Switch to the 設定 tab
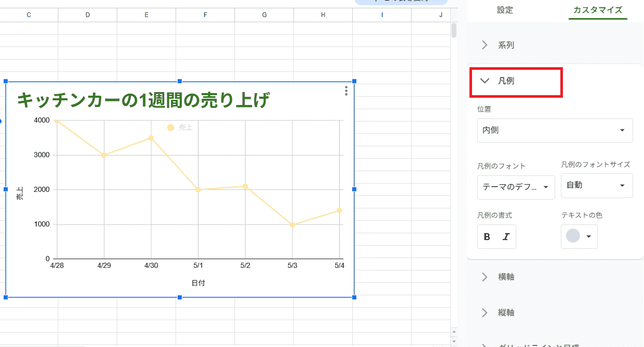The image size is (644, 347). pyautogui.click(x=505, y=10)
